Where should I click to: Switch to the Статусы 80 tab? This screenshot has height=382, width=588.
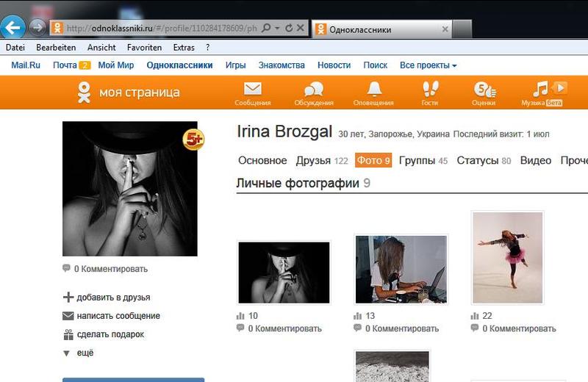484,160
